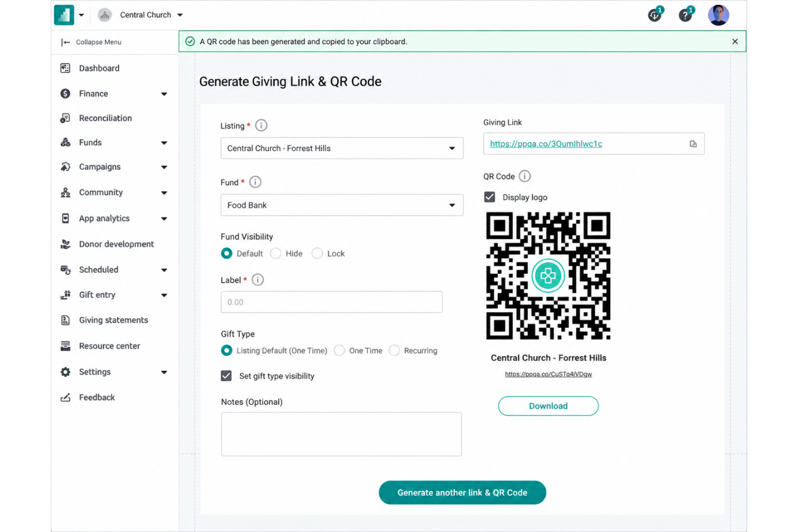Open Reconciliation from sidebar
Viewport: 798px width, 532px height.
coord(105,118)
